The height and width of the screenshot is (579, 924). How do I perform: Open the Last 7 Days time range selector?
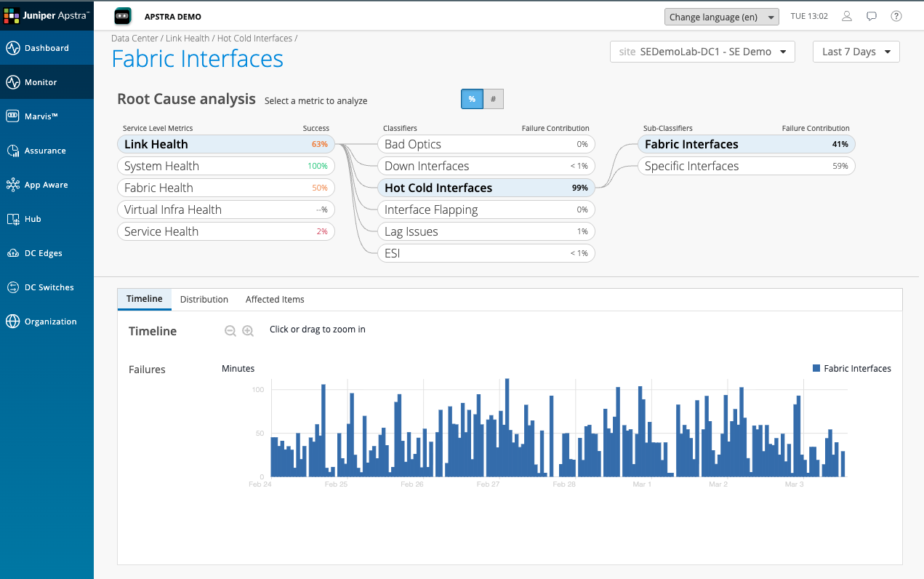[856, 52]
